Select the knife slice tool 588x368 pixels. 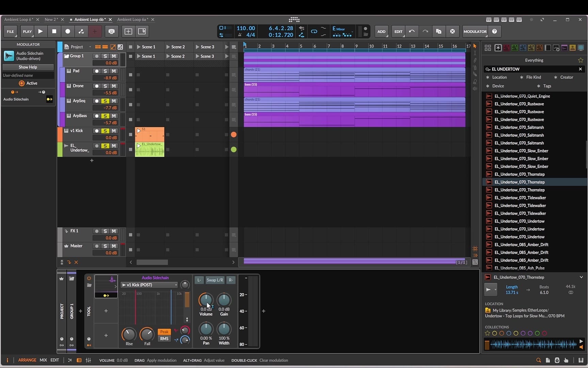[x=475, y=74]
